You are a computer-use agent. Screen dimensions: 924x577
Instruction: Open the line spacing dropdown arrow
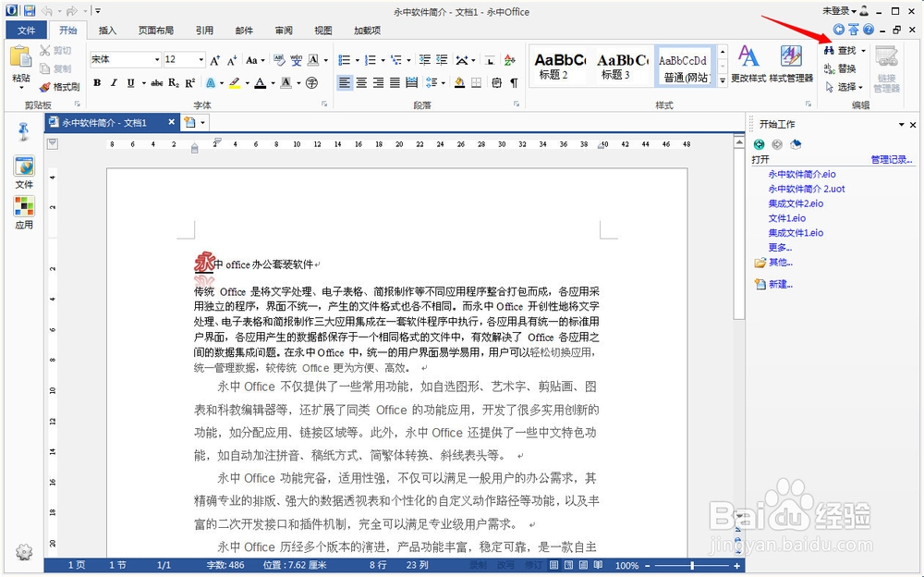[444, 83]
